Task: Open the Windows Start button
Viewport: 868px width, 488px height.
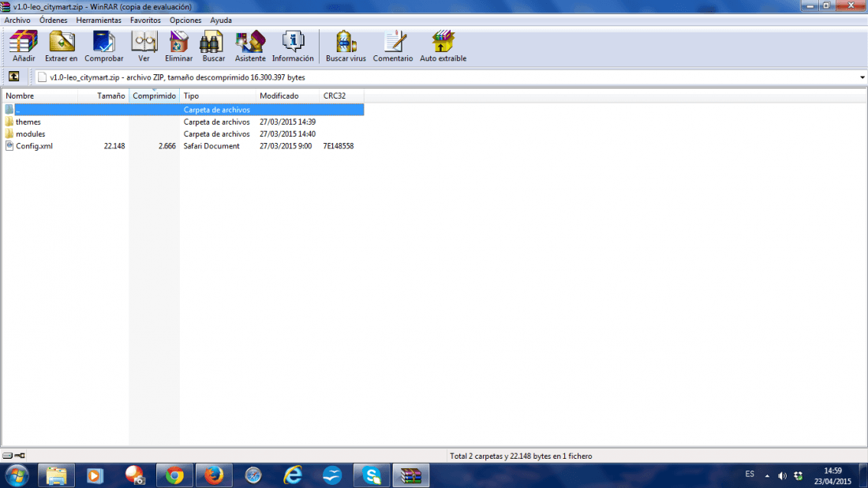Action: click(x=17, y=476)
